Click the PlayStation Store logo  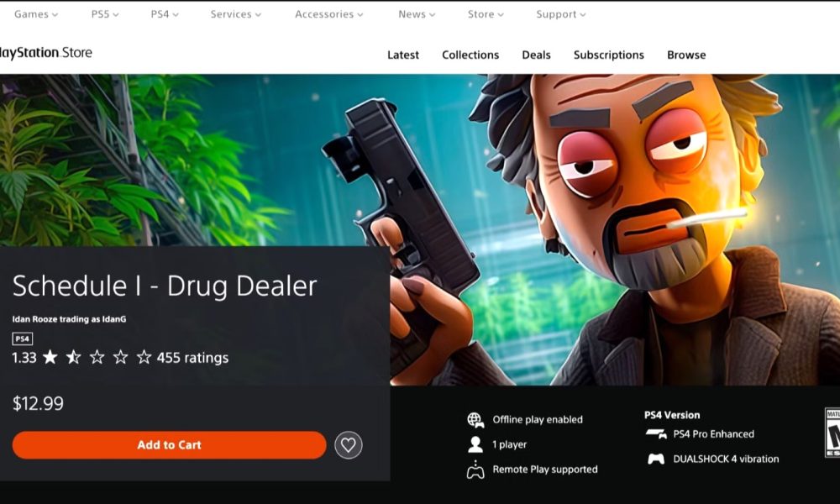pyautogui.click(x=46, y=52)
